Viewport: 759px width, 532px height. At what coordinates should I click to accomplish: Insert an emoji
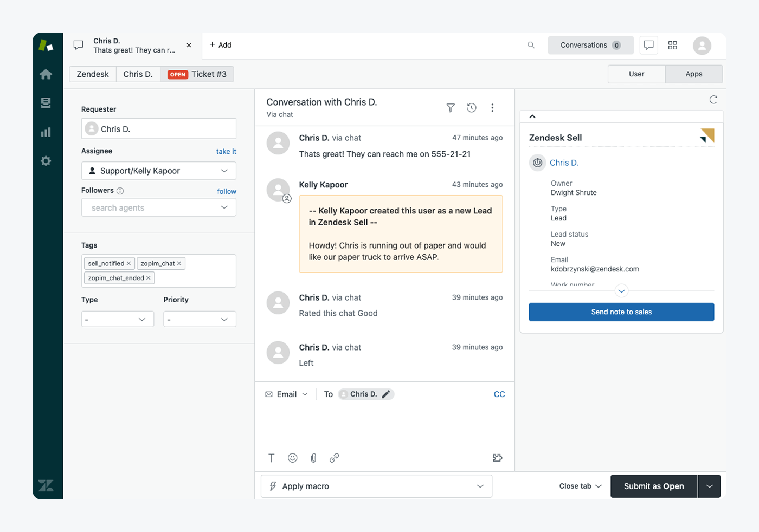(x=293, y=458)
